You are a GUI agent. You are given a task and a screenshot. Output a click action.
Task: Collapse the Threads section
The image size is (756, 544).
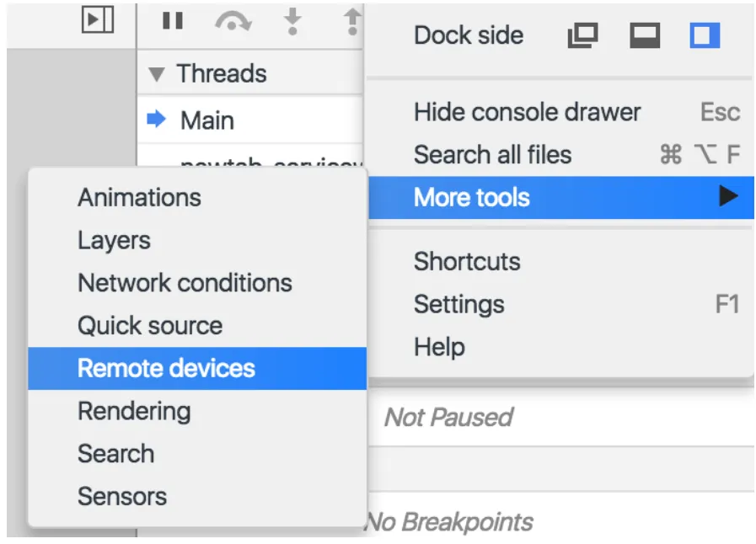click(157, 75)
